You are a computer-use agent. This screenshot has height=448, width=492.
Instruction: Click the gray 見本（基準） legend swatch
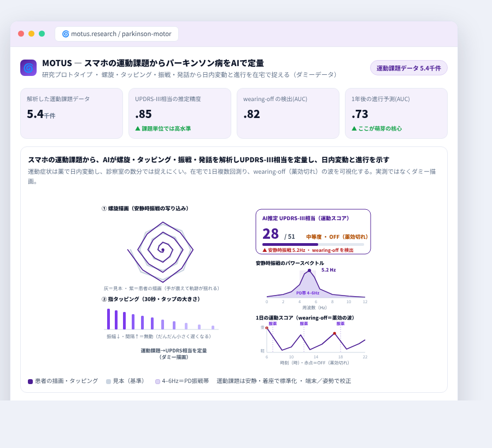point(109,381)
